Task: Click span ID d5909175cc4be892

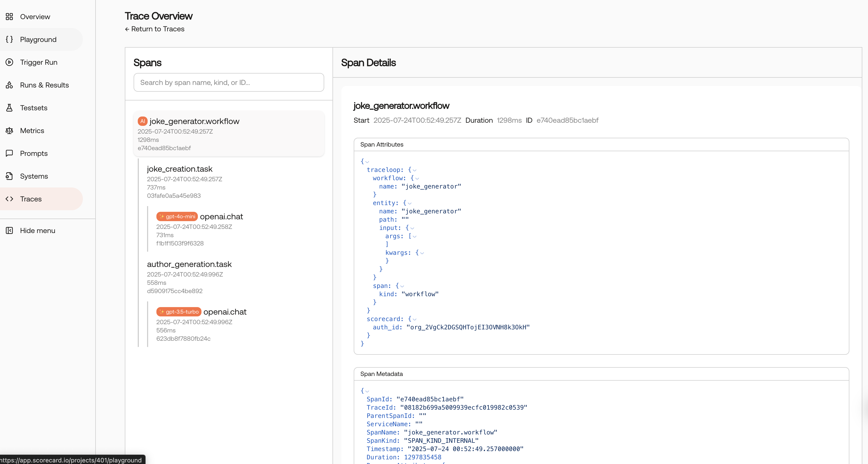Action: click(x=175, y=291)
